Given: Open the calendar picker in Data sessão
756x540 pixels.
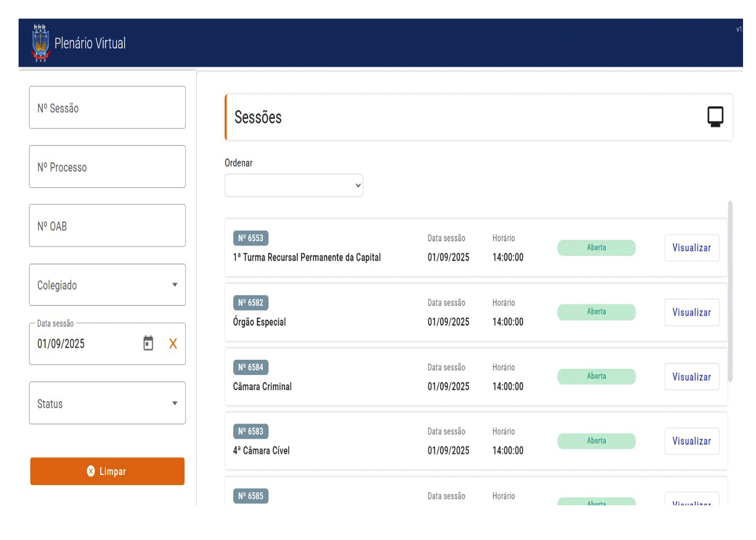Looking at the screenshot, I should (148, 343).
